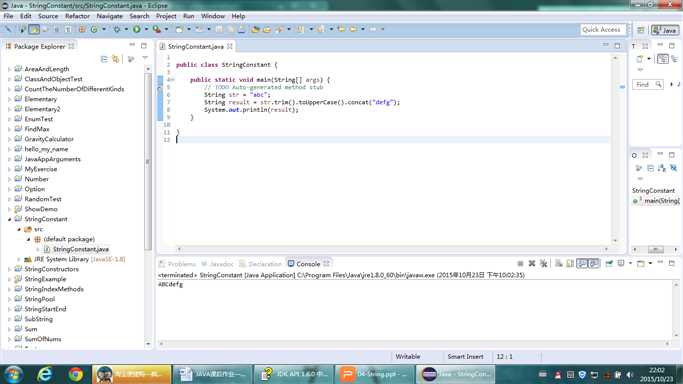
Task: Expand the AreaAndLength project
Action: tap(9, 69)
